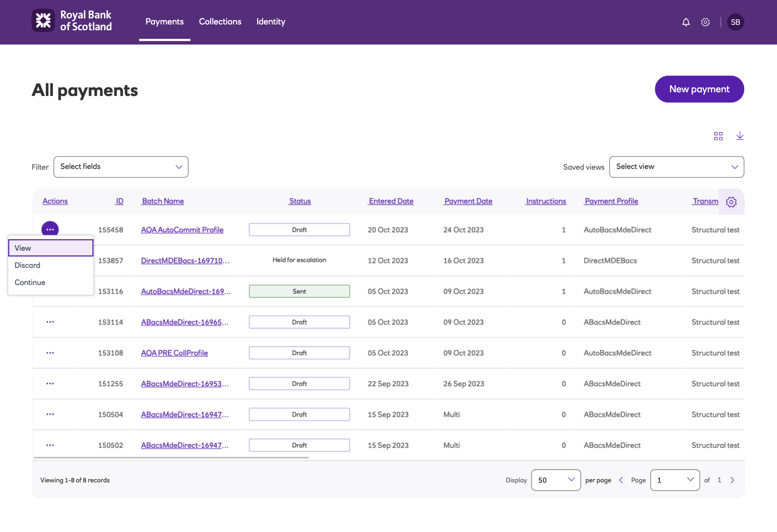Screen dimensions: 777x532
Task: Open DirectMDEBacs-169710... batch link
Action: click(x=185, y=261)
